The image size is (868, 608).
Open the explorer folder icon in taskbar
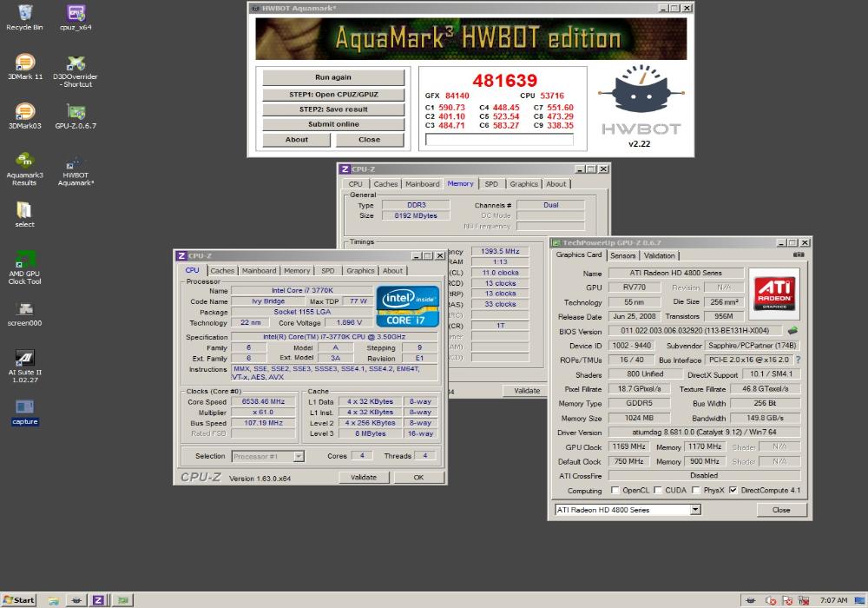pos(54,600)
